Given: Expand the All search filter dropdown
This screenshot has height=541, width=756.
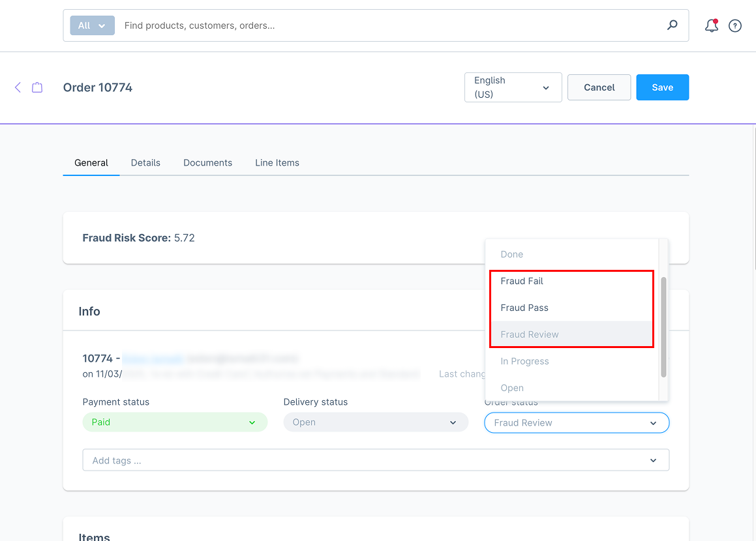Looking at the screenshot, I should pos(92,25).
